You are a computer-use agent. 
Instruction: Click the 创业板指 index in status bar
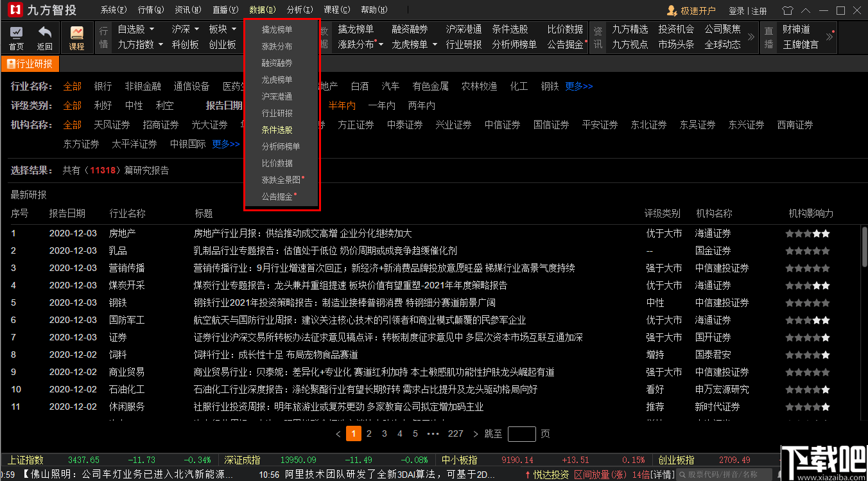(676, 460)
